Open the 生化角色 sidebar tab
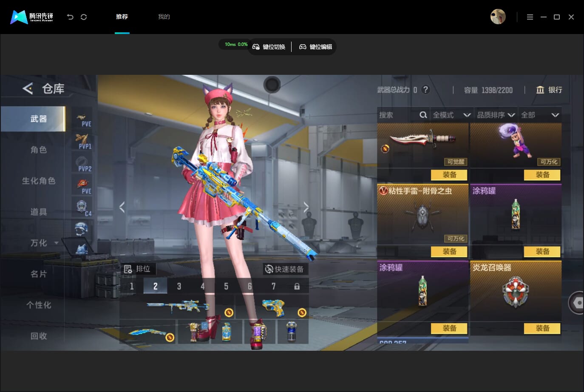This screenshot has width=584, height=392. (39, 181)
